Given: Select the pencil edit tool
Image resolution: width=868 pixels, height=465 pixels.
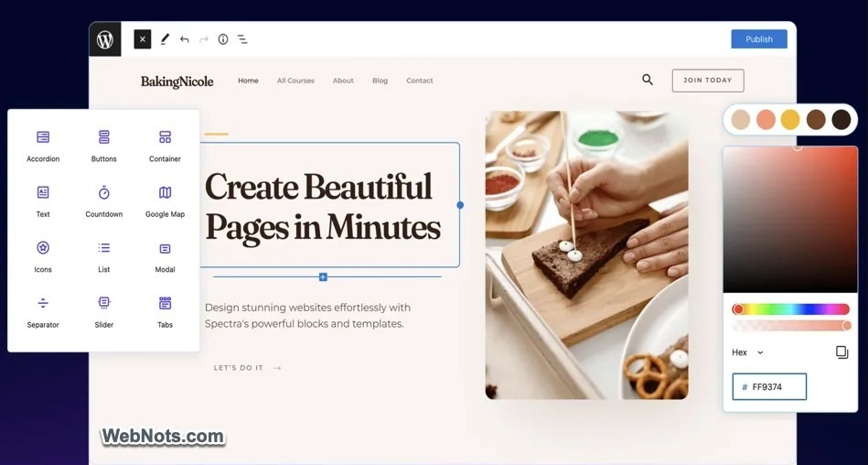Looking at the screenshot, I should pos(165,39).
